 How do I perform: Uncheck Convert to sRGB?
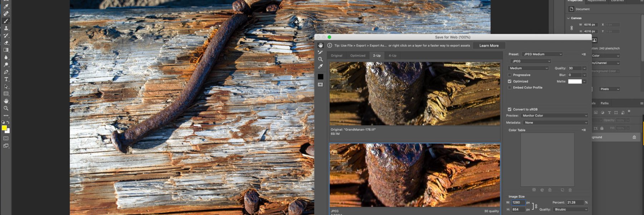point(509,109)
